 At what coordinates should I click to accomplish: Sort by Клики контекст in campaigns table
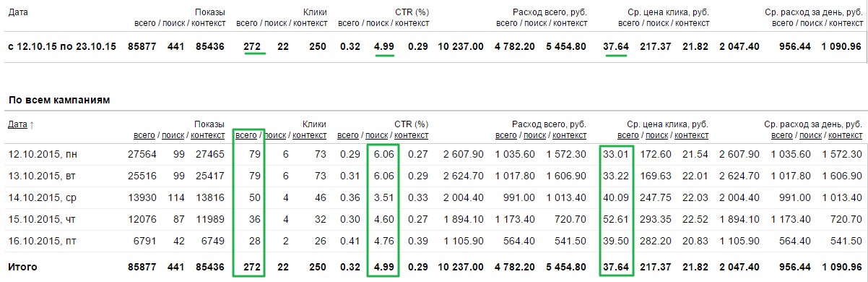pos(310,135)
